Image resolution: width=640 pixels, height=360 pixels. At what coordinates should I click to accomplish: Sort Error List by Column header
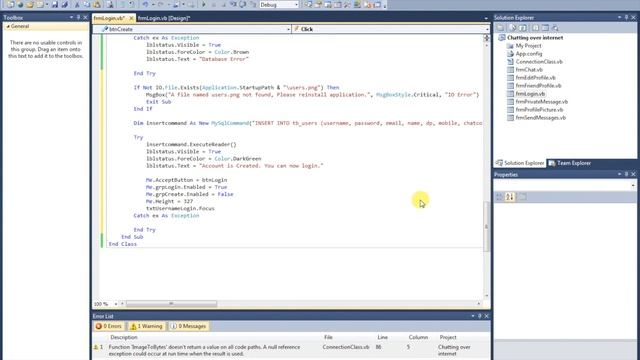418,337
